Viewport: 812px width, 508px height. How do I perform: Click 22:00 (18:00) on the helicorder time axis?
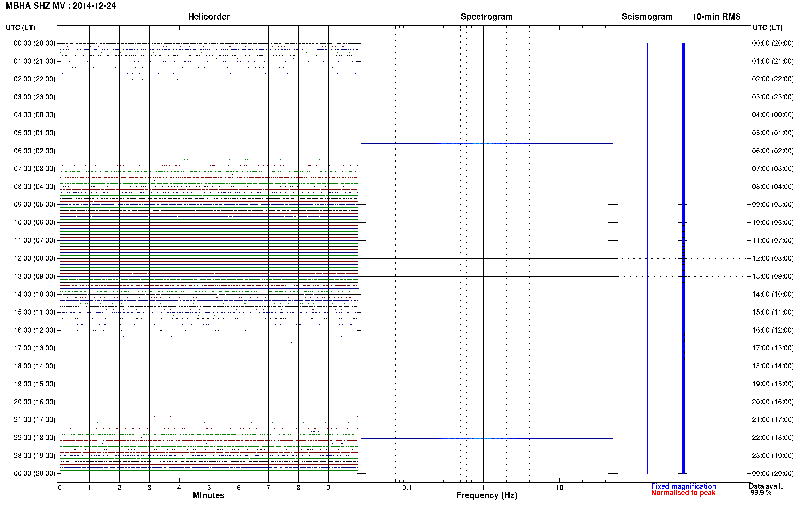pos(35,438)
